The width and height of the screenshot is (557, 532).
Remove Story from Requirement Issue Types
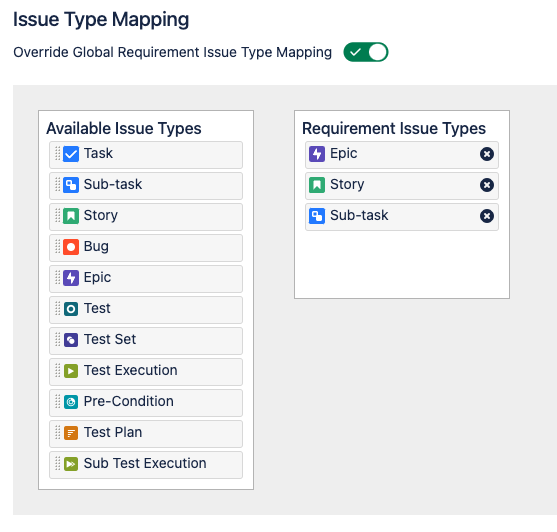[x=487, y=185]
